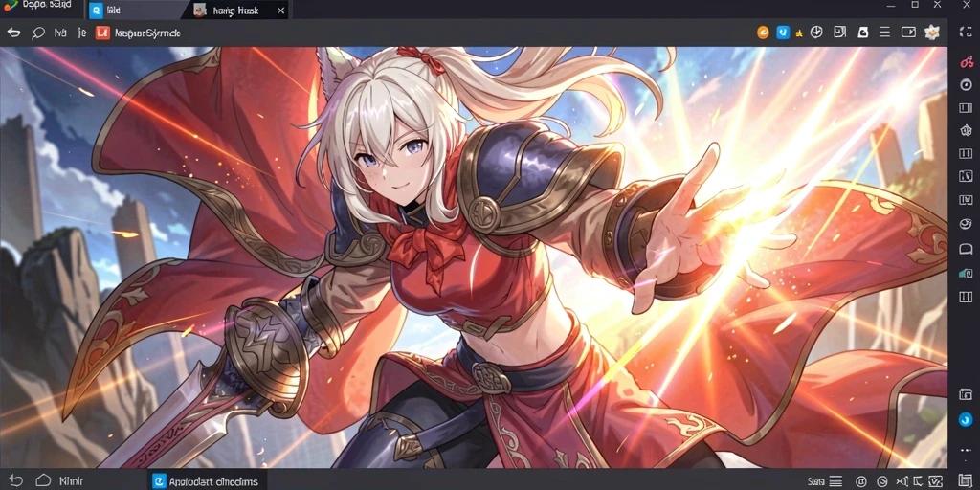
Task: Go back using the top toolbar arrow
Action: tap(13, 33)
